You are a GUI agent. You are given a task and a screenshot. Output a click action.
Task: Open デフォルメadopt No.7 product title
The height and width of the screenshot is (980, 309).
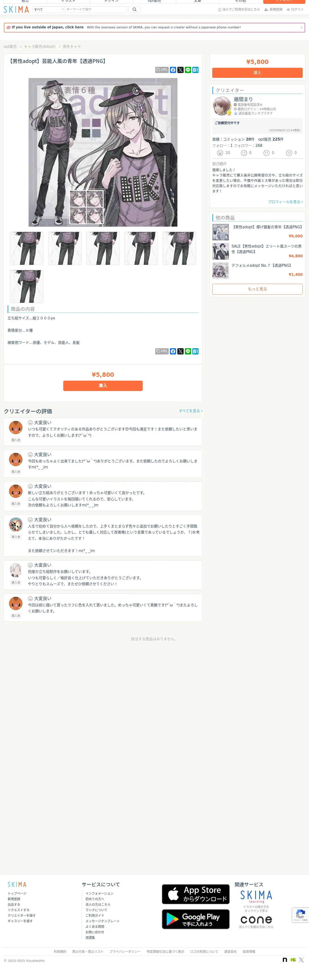[262, 266]
